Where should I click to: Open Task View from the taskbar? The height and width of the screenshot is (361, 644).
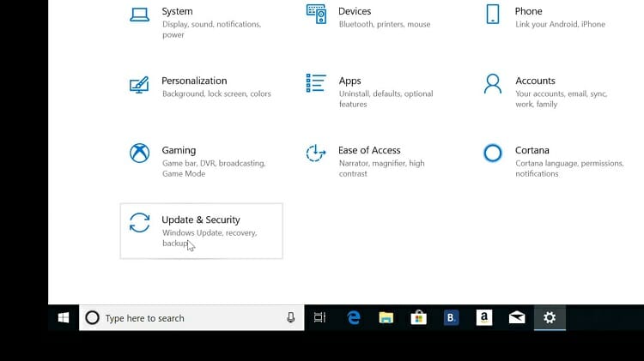click(320, 317)
